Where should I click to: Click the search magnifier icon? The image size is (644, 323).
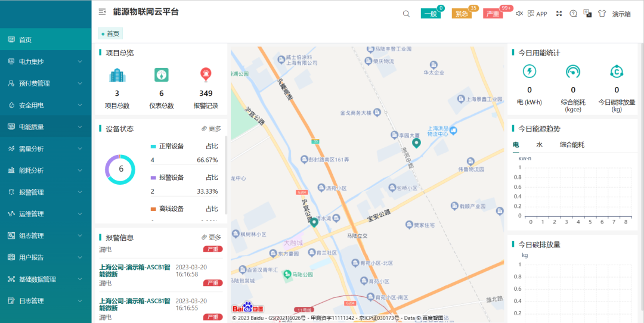tap(406, 14)
